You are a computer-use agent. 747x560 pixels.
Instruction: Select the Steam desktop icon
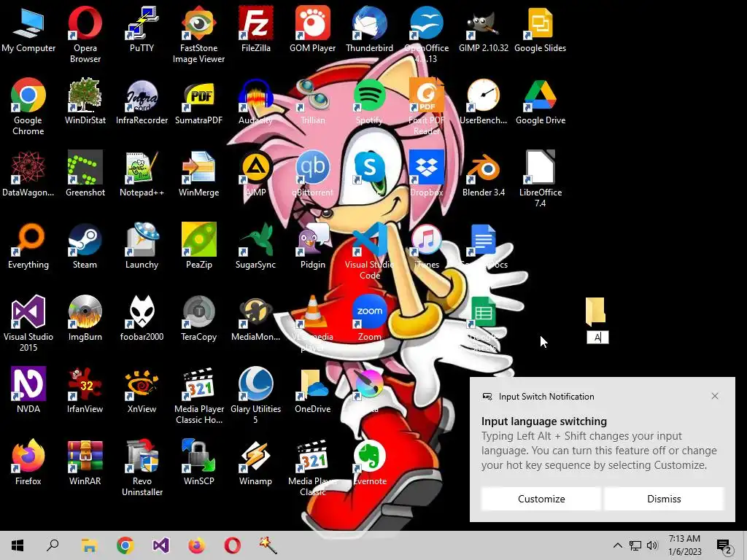(85, 239)
